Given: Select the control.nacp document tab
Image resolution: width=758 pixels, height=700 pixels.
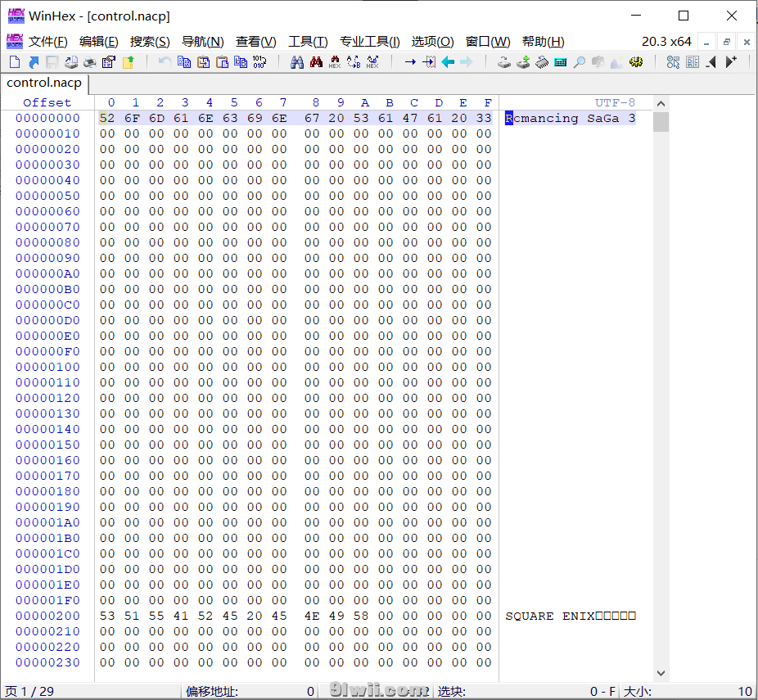Looking at the screenshot, I should coord(44,84).
